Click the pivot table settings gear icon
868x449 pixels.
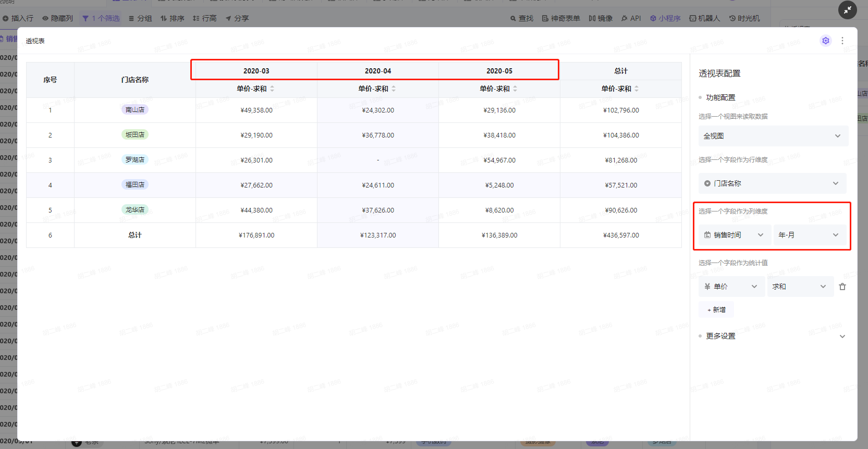point(826,41)
